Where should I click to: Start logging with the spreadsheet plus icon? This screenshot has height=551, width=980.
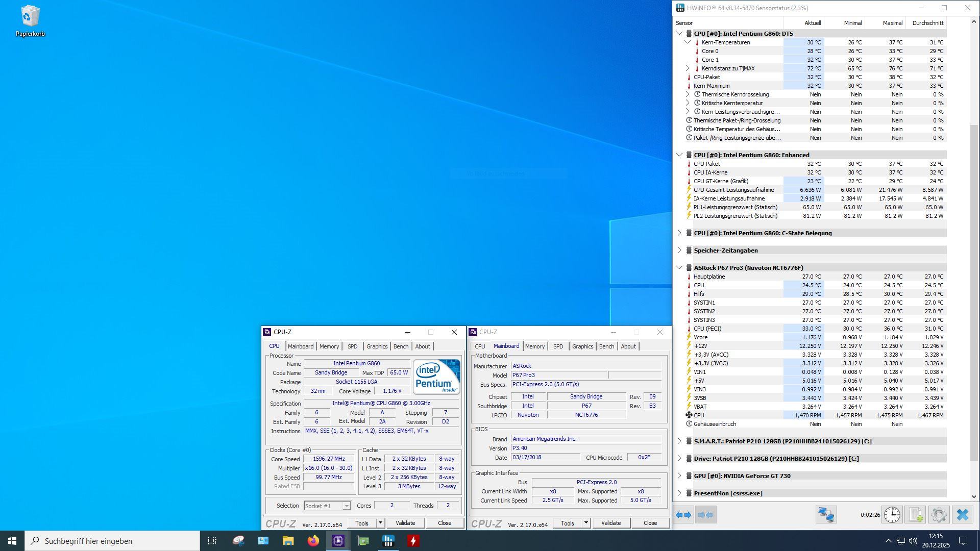coord(916,515)
